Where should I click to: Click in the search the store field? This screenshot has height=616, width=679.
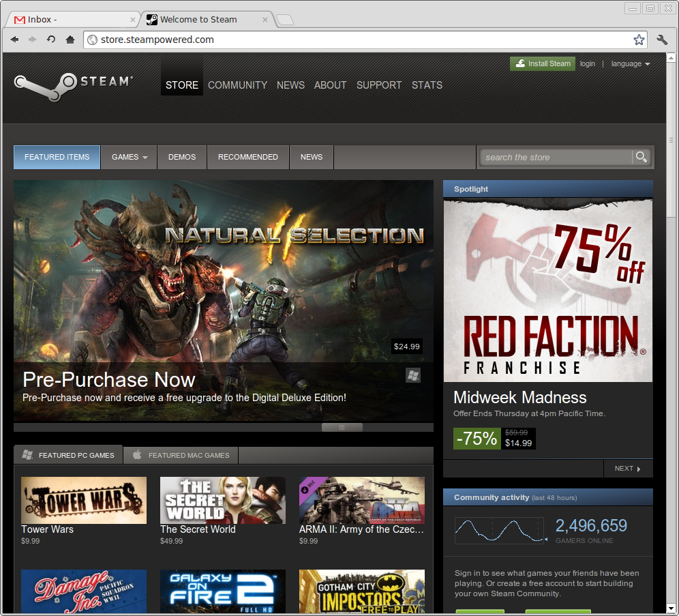click(x=556, y=157)
